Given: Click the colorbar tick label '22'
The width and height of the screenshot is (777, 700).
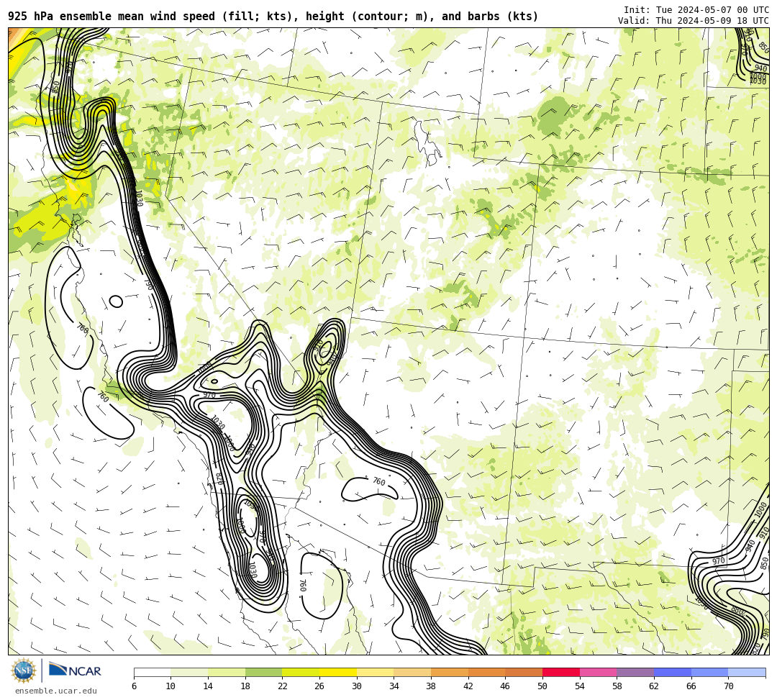Looking at the screenshot, I should 283,686.
